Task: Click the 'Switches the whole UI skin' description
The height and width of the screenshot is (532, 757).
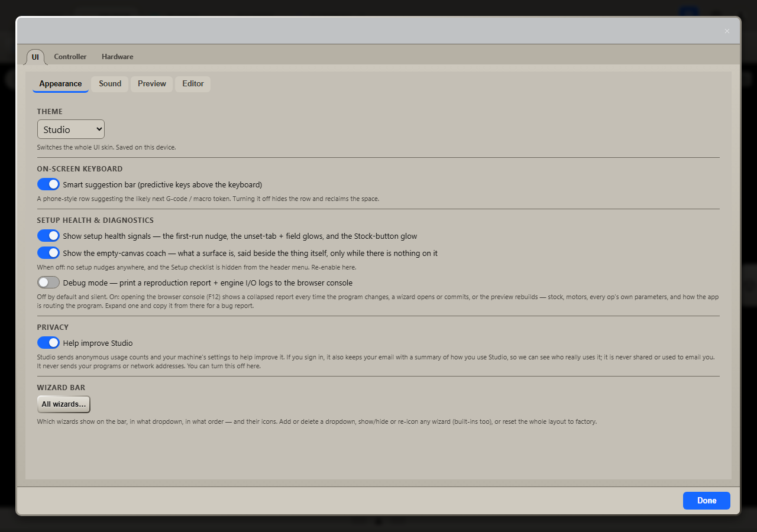Action: click(x=106, y=147)
